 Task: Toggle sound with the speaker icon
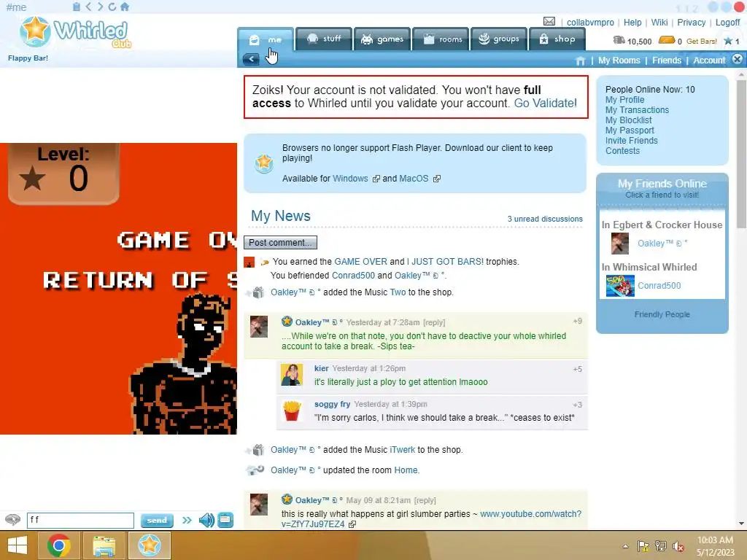point(206,520)
